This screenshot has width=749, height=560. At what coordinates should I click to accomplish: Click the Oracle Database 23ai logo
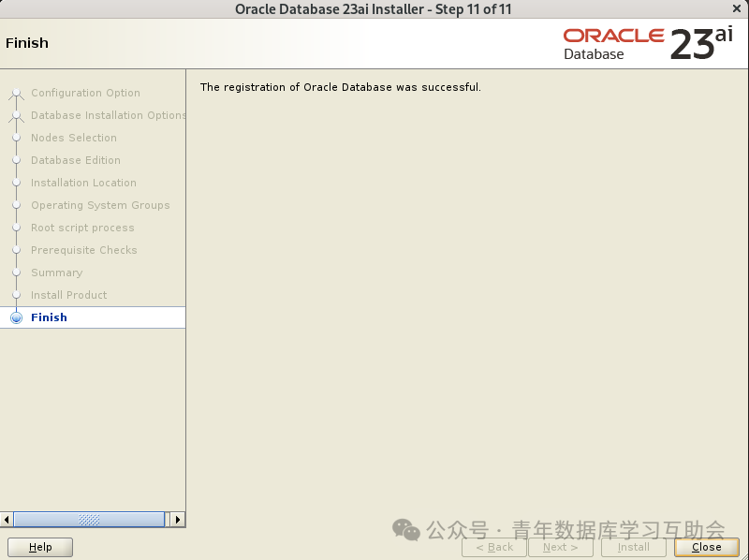[x=648, y=44]
